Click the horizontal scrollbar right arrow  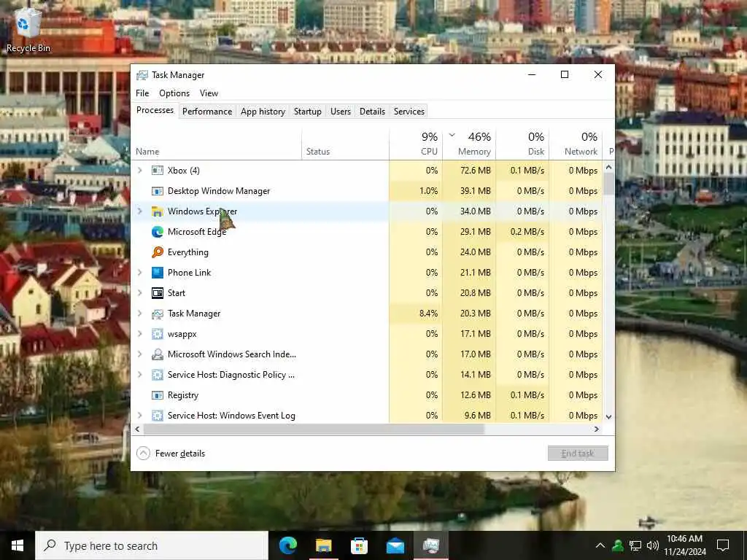(x=597, y=429)
